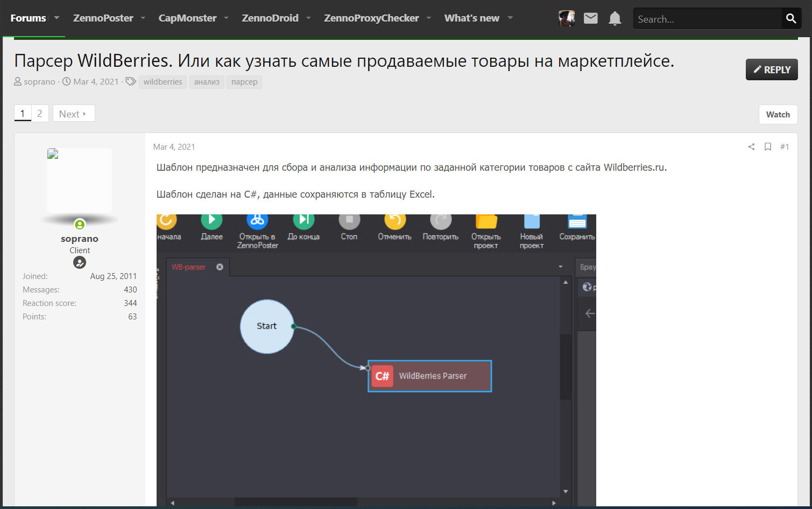Focus the Search input field
This screenshot has width=812, height=509.
point(707,19)
